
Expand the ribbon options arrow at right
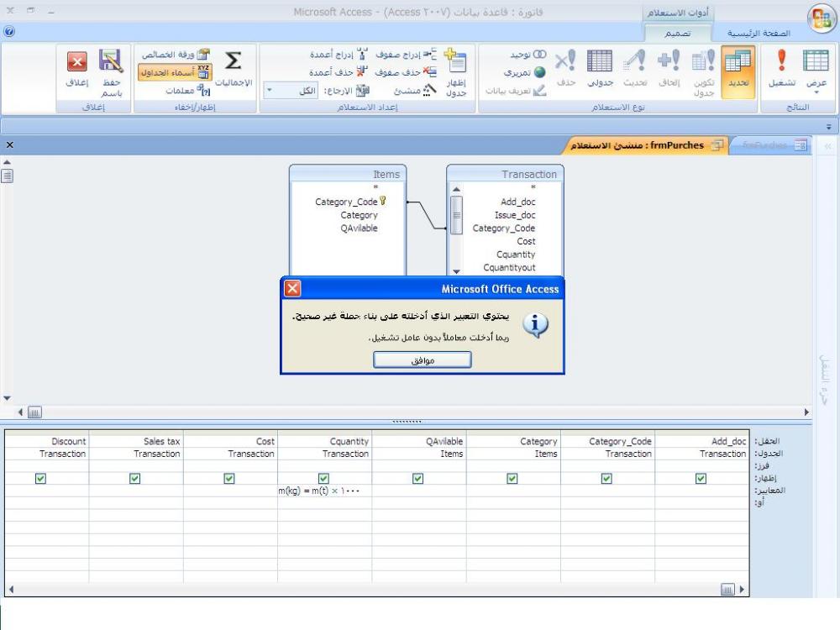coord(829,127)
